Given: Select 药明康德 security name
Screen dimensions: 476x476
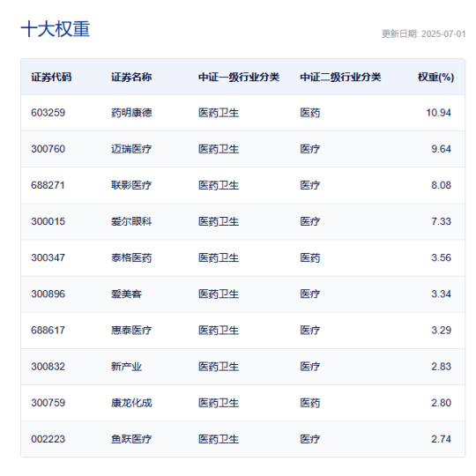Looking at the screenshot, I should pos(131,113).
